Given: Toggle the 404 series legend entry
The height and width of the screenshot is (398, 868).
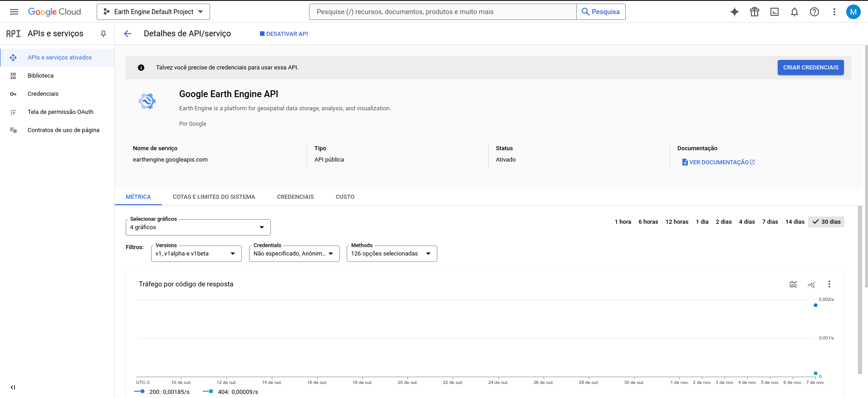Looking at the screenshot, I should coord(230,392).
